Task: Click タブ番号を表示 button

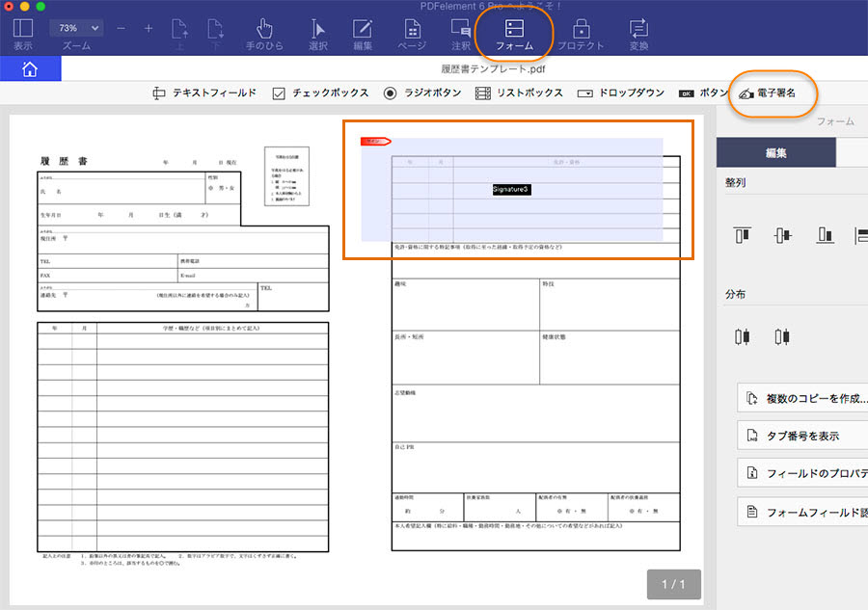Action: 802,436
